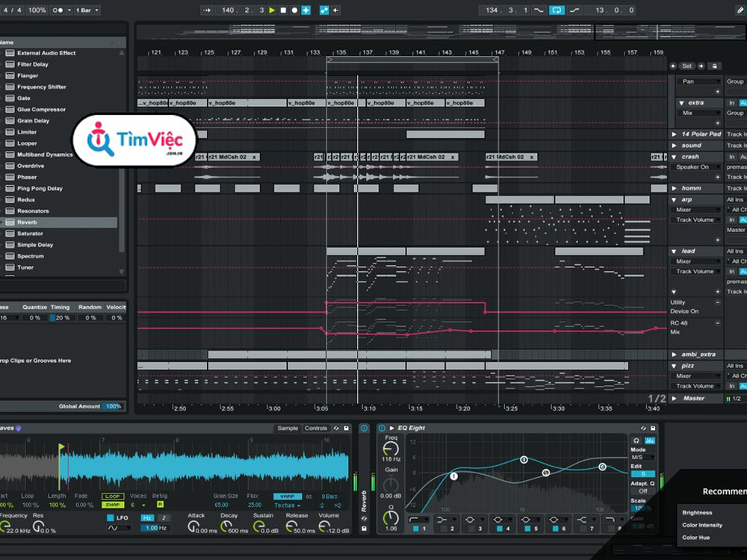Click the Set locator button
Image resolution: width=747 pixels, height=560 pixels.
[686, 66]
